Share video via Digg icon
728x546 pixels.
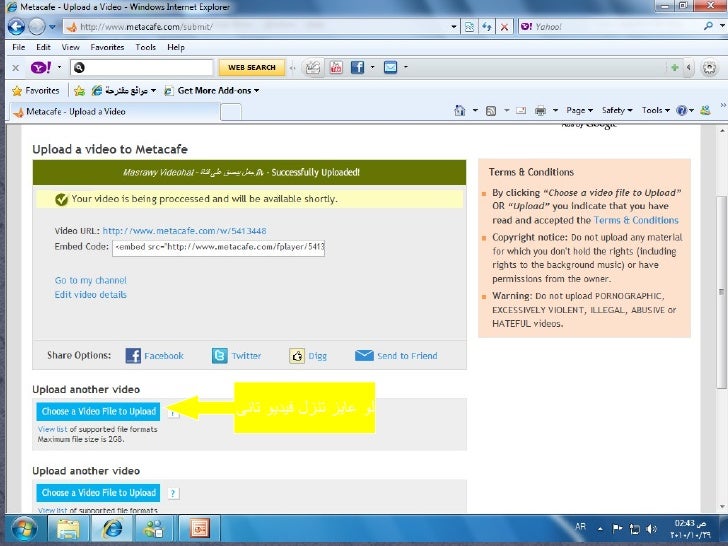pos(297,356)
